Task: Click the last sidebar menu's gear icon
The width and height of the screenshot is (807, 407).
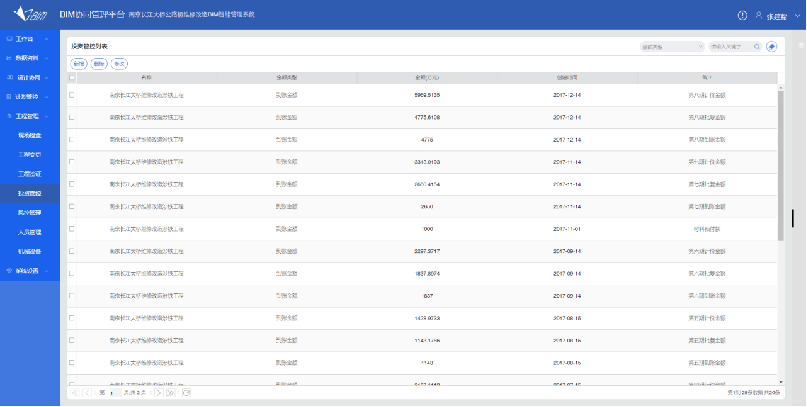Action: pyautogui.click(x=9, y=271)
